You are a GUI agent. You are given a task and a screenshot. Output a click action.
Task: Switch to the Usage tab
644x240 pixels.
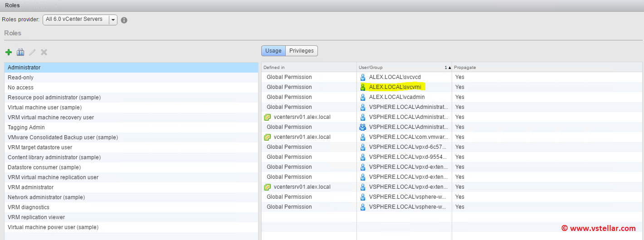273,51
